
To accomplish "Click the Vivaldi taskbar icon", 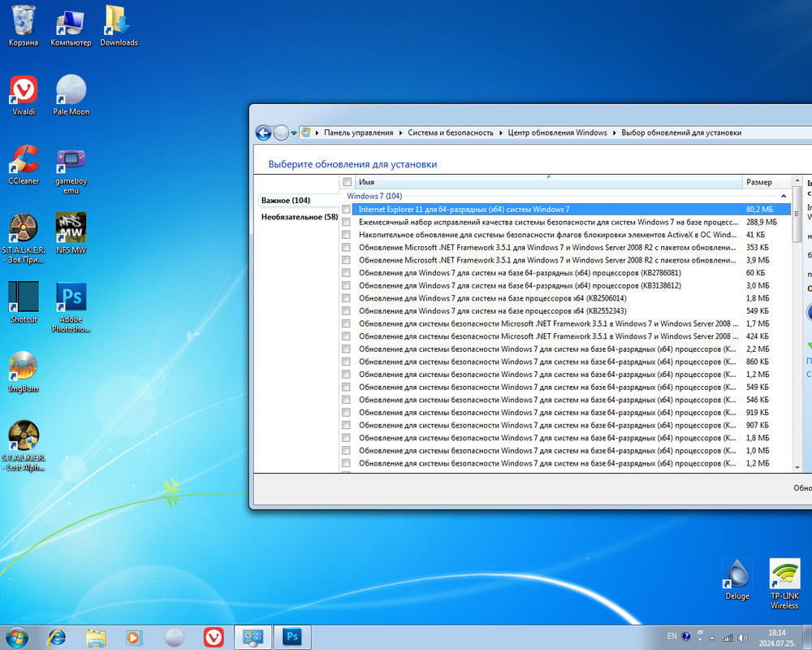I will coord(214,637).
